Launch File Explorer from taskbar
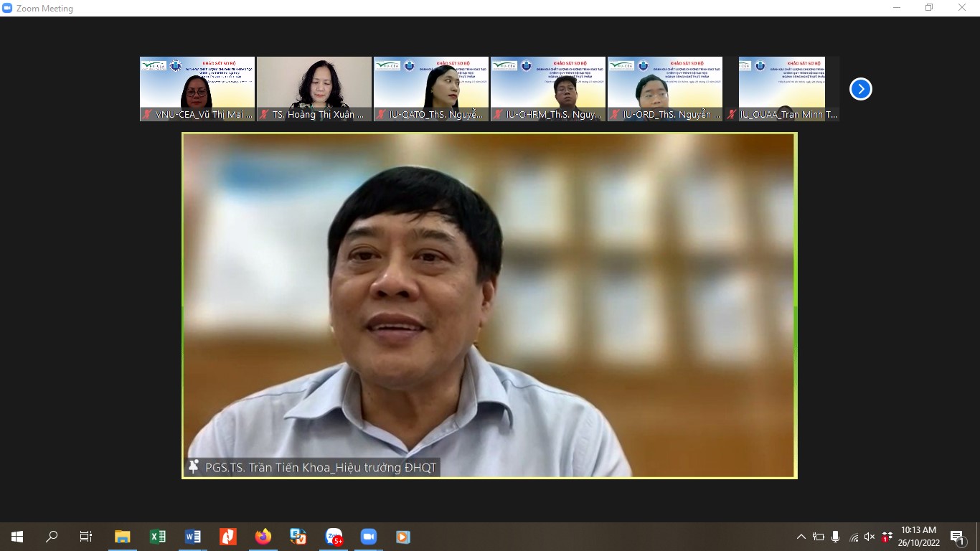Image resolution: width=980 pixels, height=551 pixels. click(123, 537)
